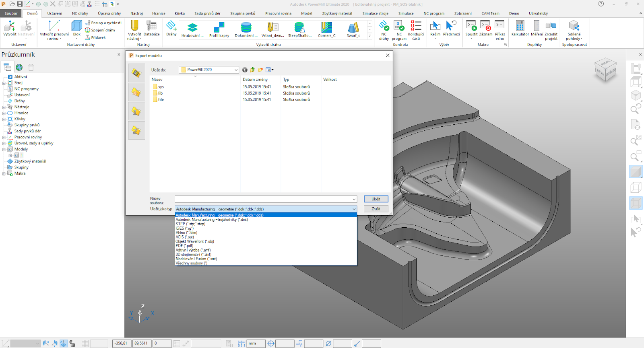Close the Průzkumník panel
Image resolution: width=644 pixels, height=348 pixels.
119,54
